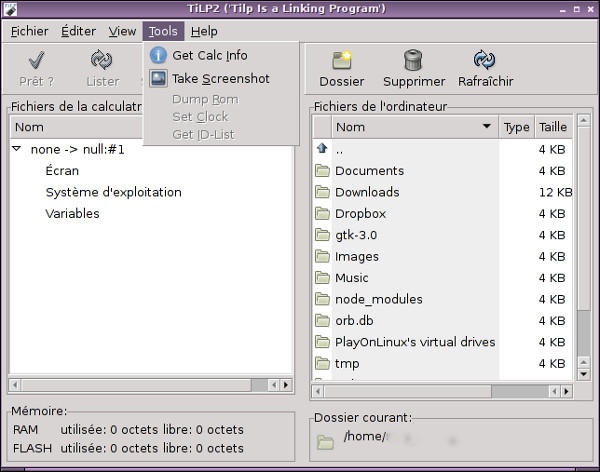Click the /home/ current folder path

point(365,436)
